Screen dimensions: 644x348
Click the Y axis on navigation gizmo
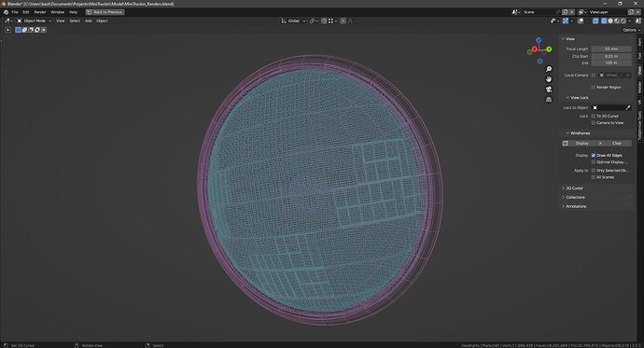[549, 49]
